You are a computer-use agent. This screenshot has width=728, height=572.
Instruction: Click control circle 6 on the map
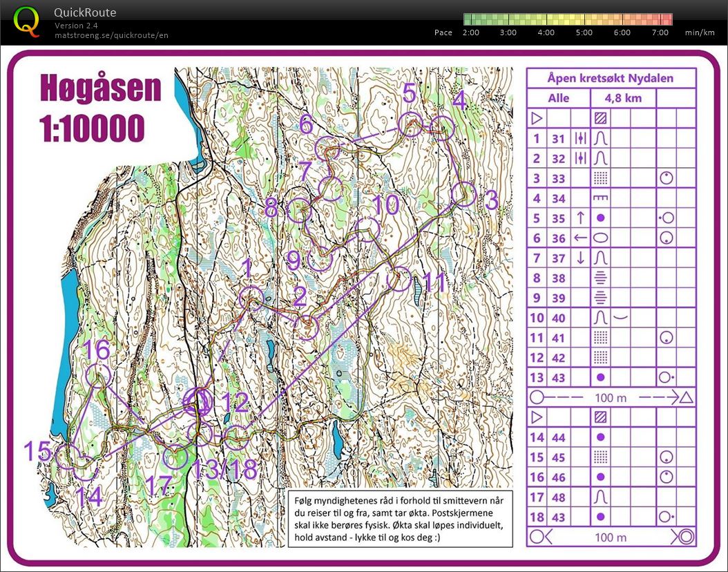[327, 149]
